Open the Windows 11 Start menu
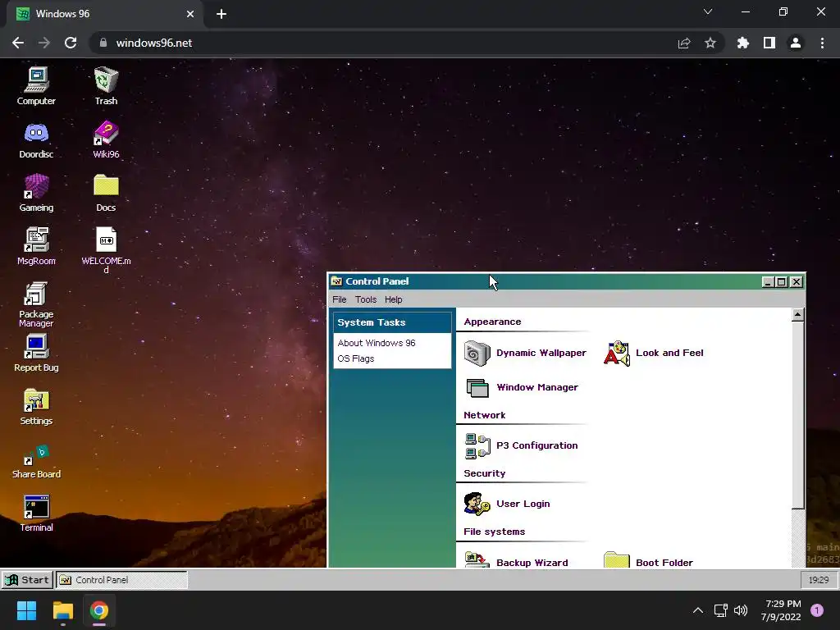Viewport: 840px width, 630px height. [x=26, y=610]
